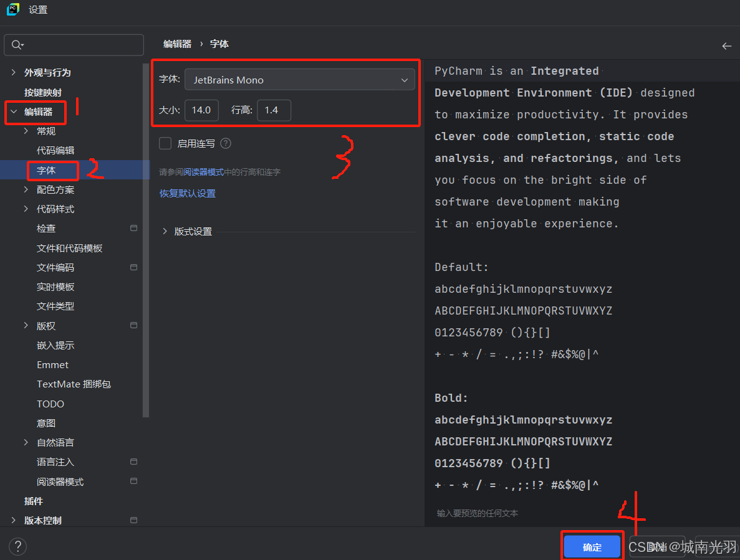Expand the 版权 tree node chevron
This screenshot has height=560, width=740.
click(26, 325)
